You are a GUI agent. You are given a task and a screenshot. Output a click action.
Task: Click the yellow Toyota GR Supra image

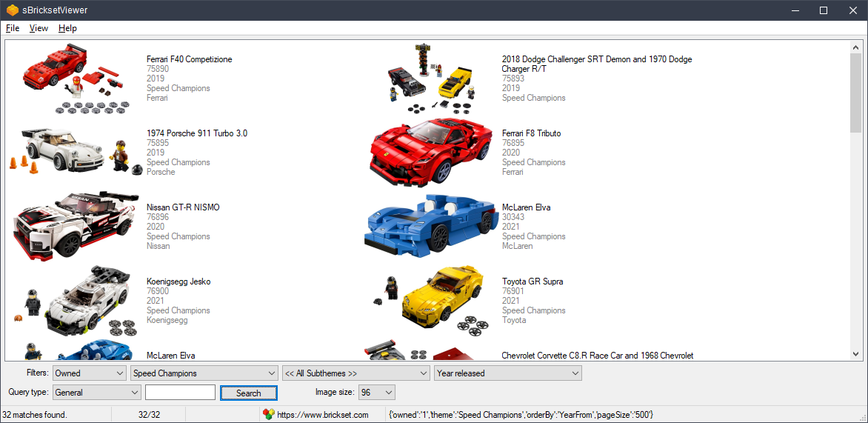(x=430, y=300)
